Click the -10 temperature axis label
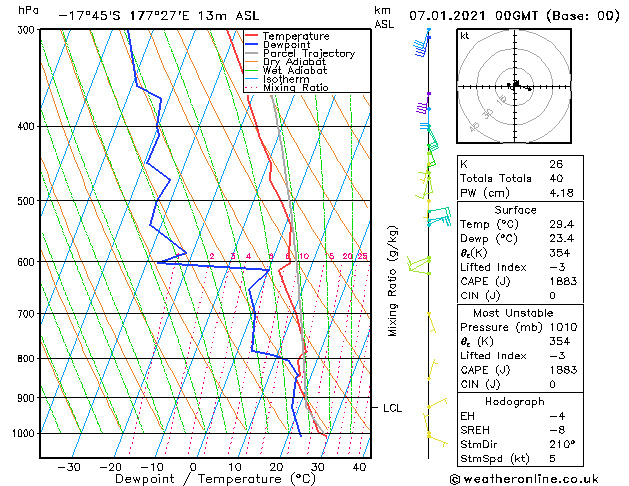Image resolution: width=629 pixels, height=486 pixels. coord(152,467)
